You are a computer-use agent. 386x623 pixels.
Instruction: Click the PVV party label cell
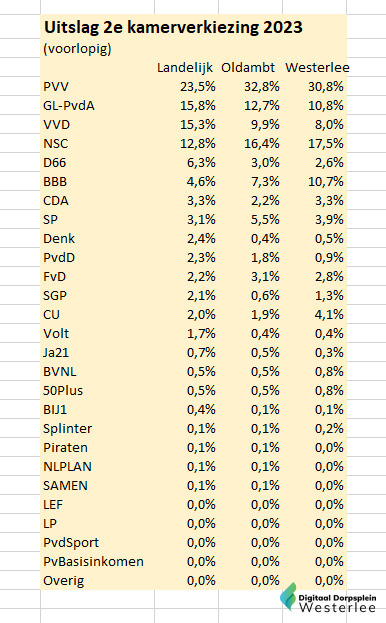[56, 87]
